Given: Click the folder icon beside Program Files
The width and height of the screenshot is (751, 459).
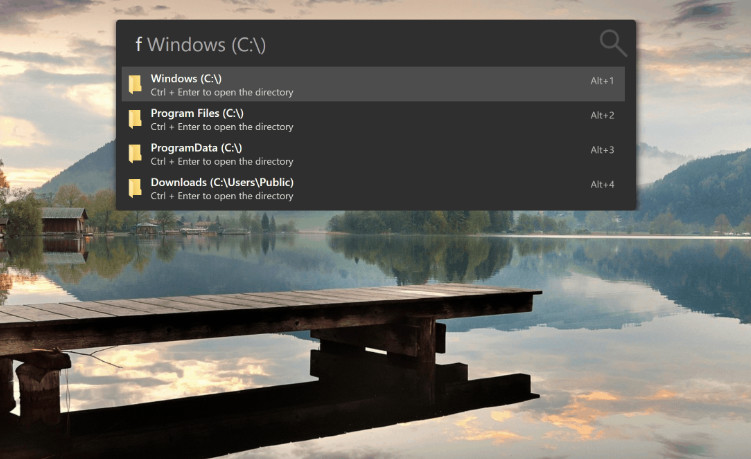Looking at the screenshot, I should pyautogui.click(x=135, y=119).
